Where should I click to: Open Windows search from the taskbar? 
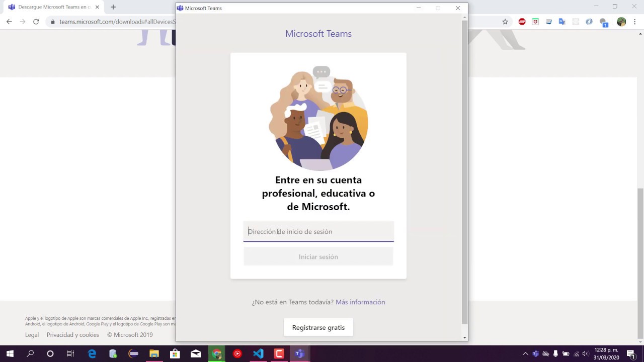30,354
